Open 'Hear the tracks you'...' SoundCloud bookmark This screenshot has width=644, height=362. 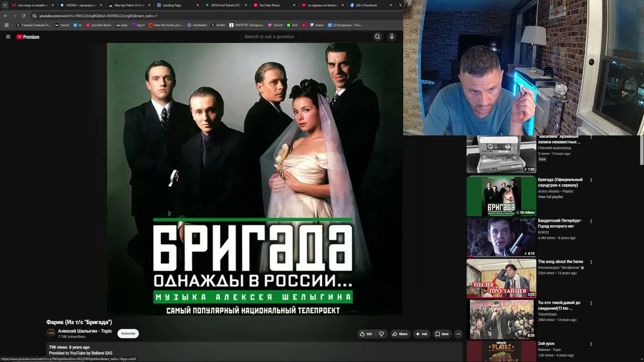pyautogui.click(x=166, y=25)
